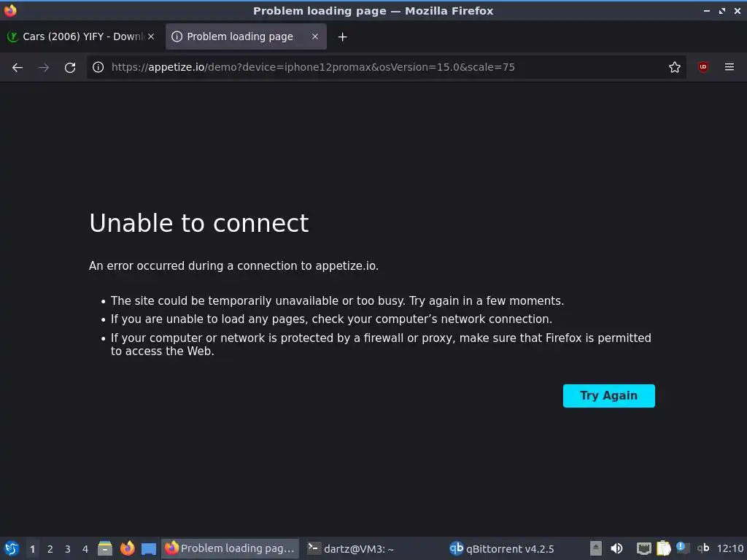Show site information icon in address bar
This screenshot has height=560, width=747.
98,67
